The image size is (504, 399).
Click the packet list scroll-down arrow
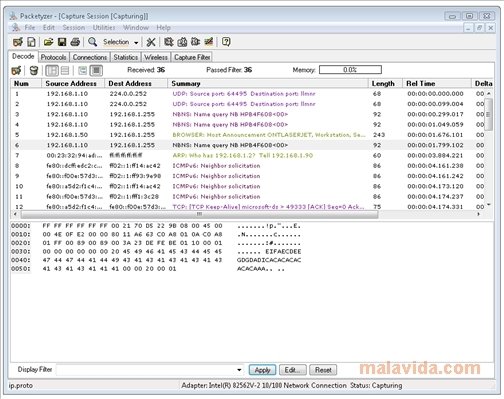click(x=489, y=204)
